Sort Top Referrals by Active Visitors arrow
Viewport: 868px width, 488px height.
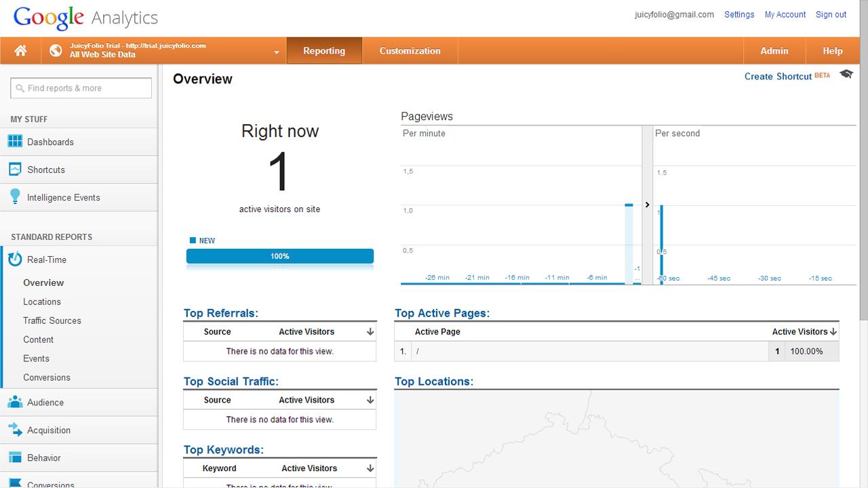[x=370, y=331]
